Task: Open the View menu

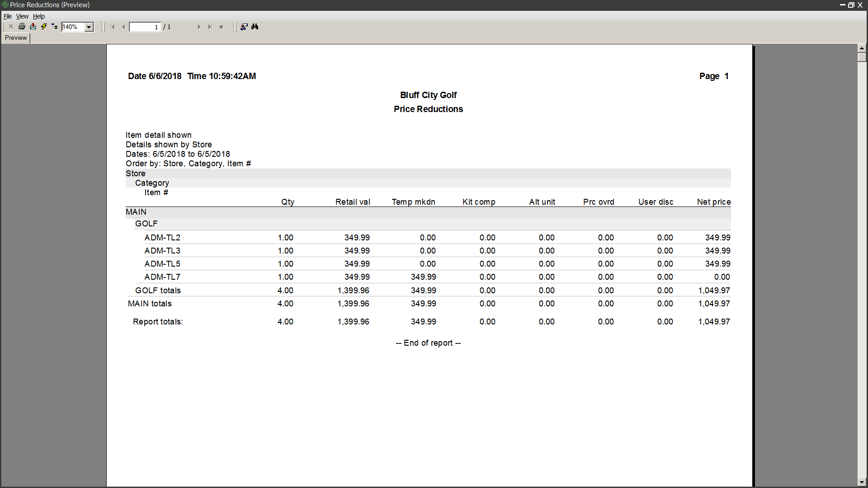Action: pos(22,16)
